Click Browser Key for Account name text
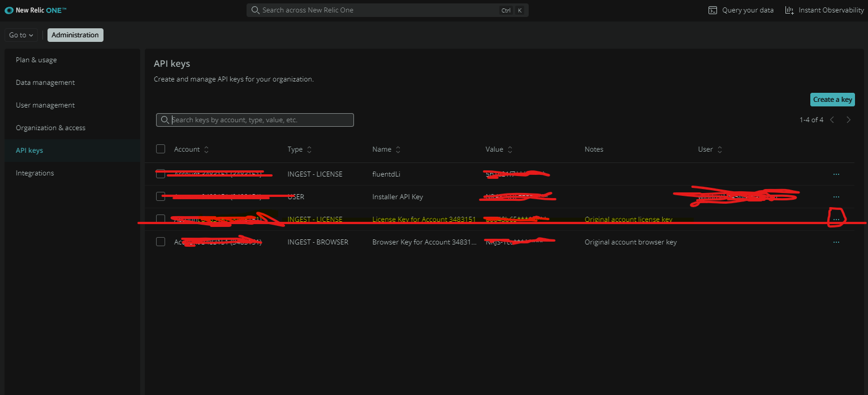This screenshot has width=868, height=395. pyautogui.click(x=424, y=242)
